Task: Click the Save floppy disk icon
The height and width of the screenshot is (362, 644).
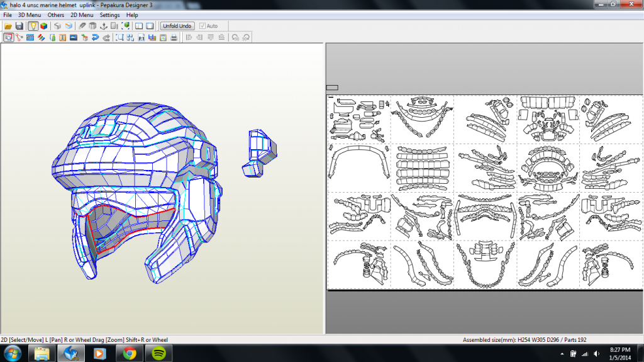Action: tap(19, 26)
